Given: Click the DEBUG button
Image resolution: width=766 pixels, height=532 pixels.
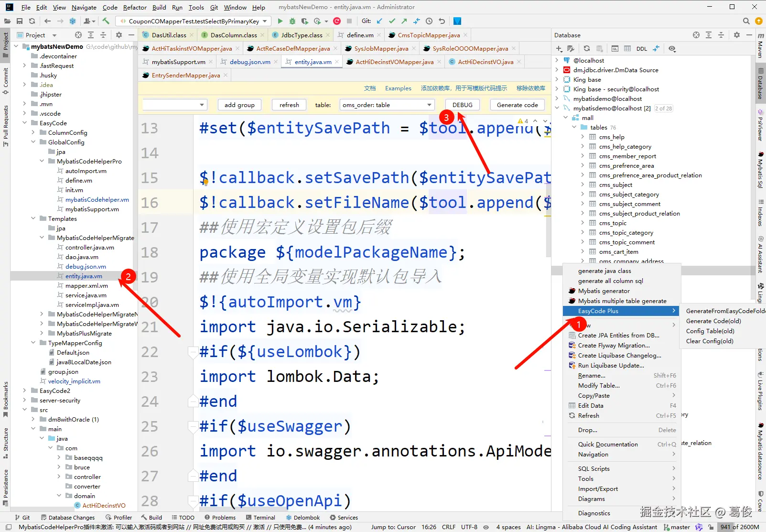Looking at the screenshot, I should click(x=462, y=105).
